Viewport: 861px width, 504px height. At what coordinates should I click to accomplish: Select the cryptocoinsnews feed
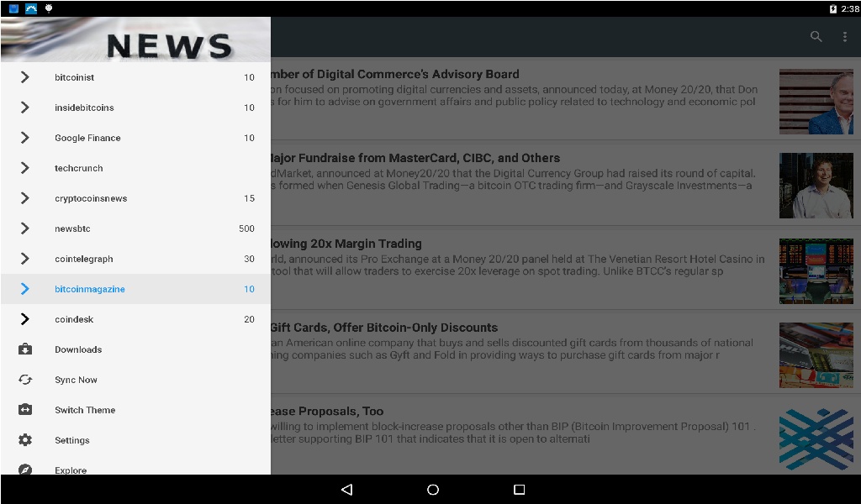[135, 198]
